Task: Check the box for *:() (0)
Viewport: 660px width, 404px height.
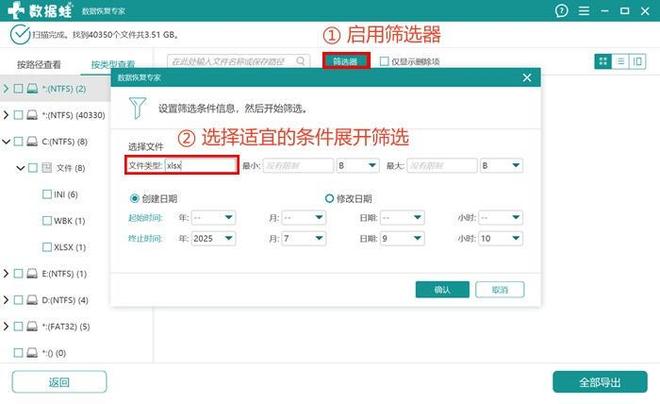Action: pos(18,353)
